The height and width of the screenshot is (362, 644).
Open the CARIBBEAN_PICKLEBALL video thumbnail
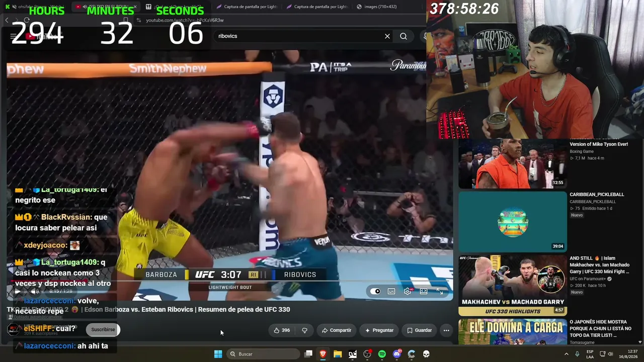(513, 222)
